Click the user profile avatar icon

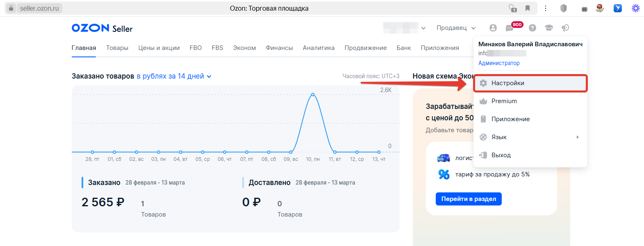[493, 28]
